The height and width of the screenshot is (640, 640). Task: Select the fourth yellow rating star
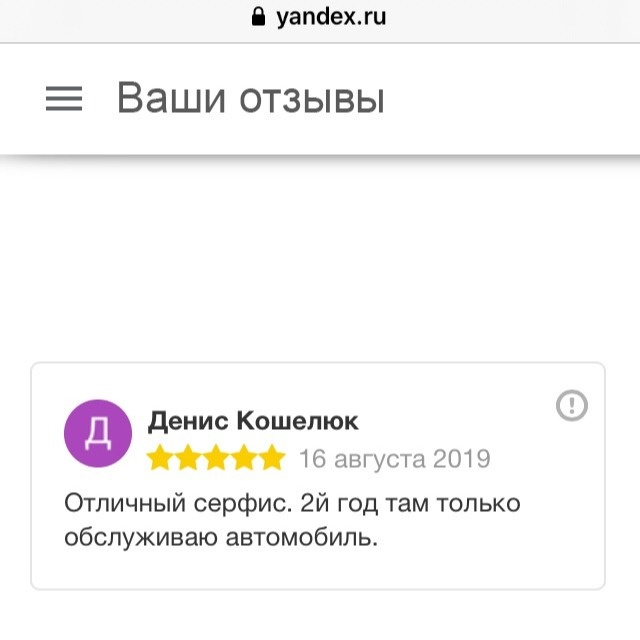[244, 459]
